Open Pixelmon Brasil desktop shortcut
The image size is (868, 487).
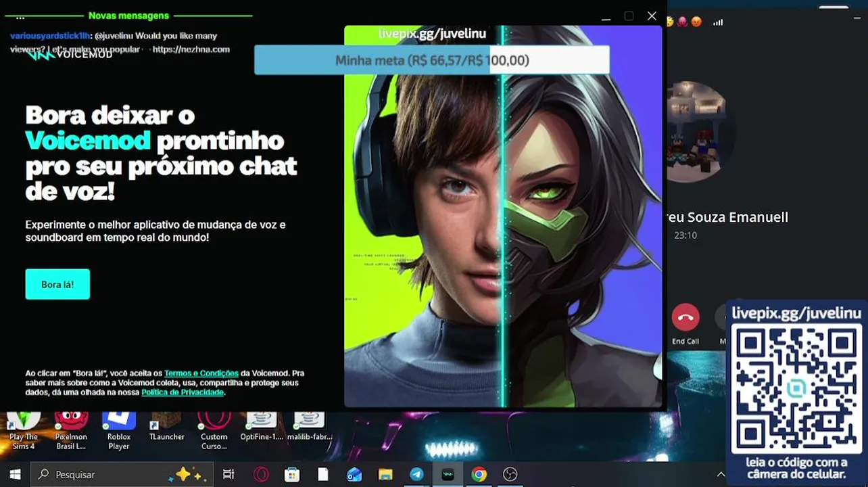pyautogui.click(x=71, y=430)
